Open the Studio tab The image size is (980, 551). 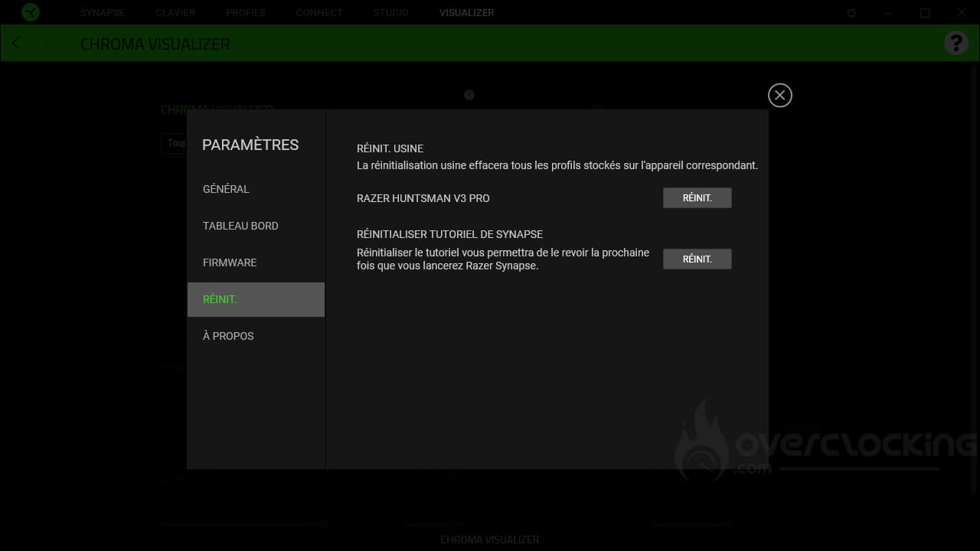pyautogui.click(x=391, y=13)
